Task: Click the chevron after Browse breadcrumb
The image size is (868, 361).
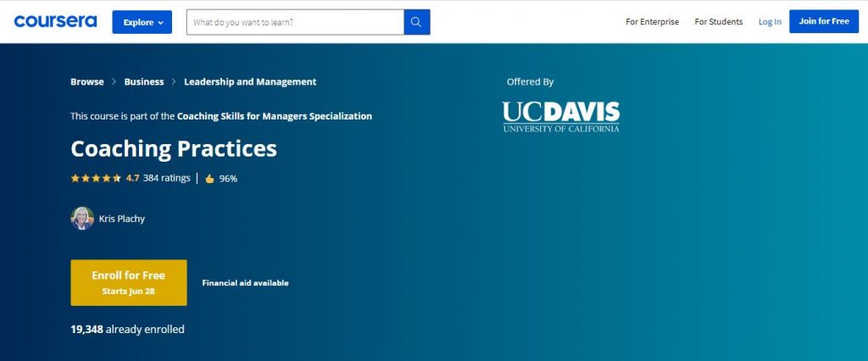Action: [x=114, y=82]
